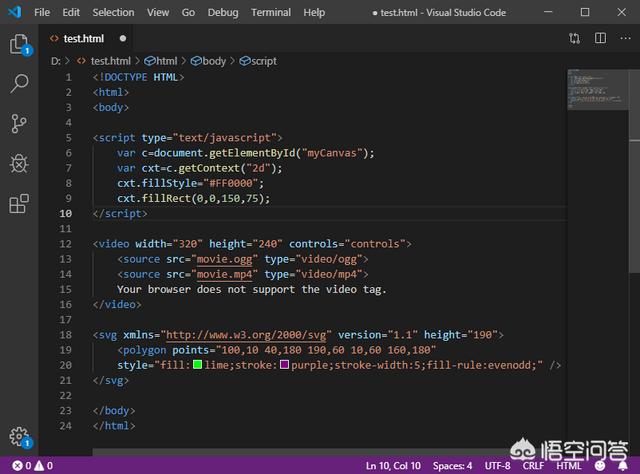Click the lime color swatch on line 20

(x=198, y=364)
